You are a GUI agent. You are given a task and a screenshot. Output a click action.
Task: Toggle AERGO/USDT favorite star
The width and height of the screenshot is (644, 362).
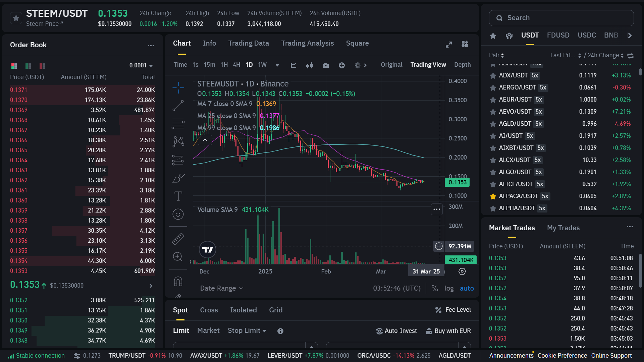coord(493,88)
